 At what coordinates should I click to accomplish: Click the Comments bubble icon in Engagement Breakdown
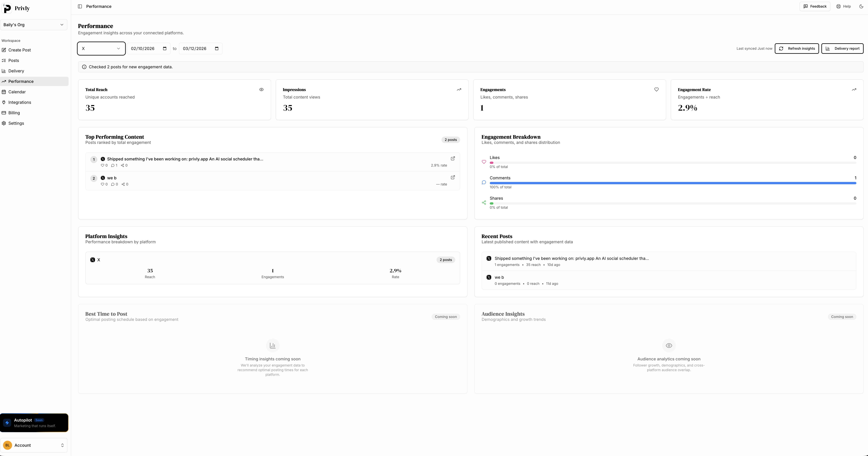click(484, 182)
